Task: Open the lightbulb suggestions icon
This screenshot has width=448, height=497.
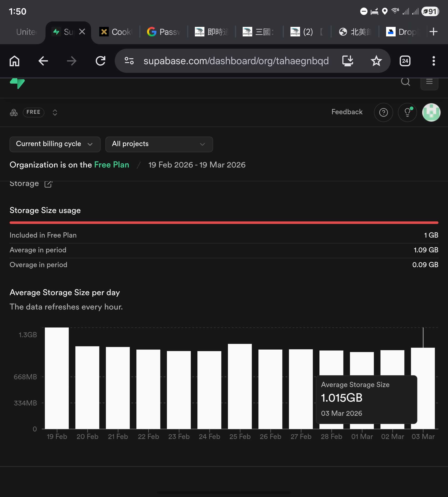Action: pyautogui.click(x=407, y=112)
